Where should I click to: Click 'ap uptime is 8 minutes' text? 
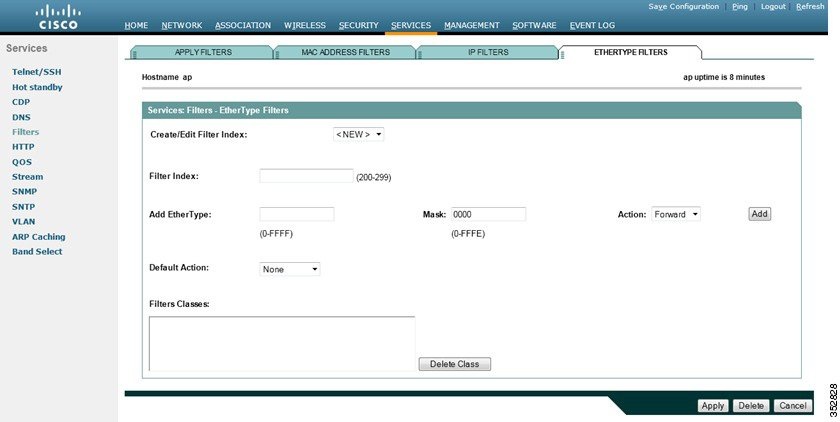click(724, 77)
